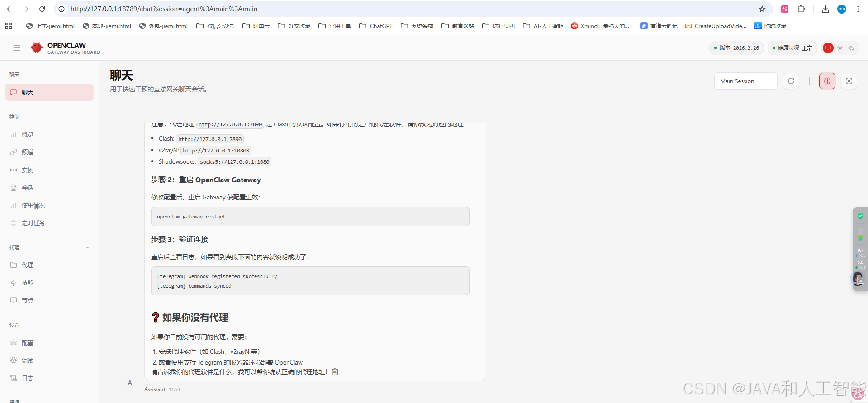Switch to light theme sun icon

pos(840,48)
